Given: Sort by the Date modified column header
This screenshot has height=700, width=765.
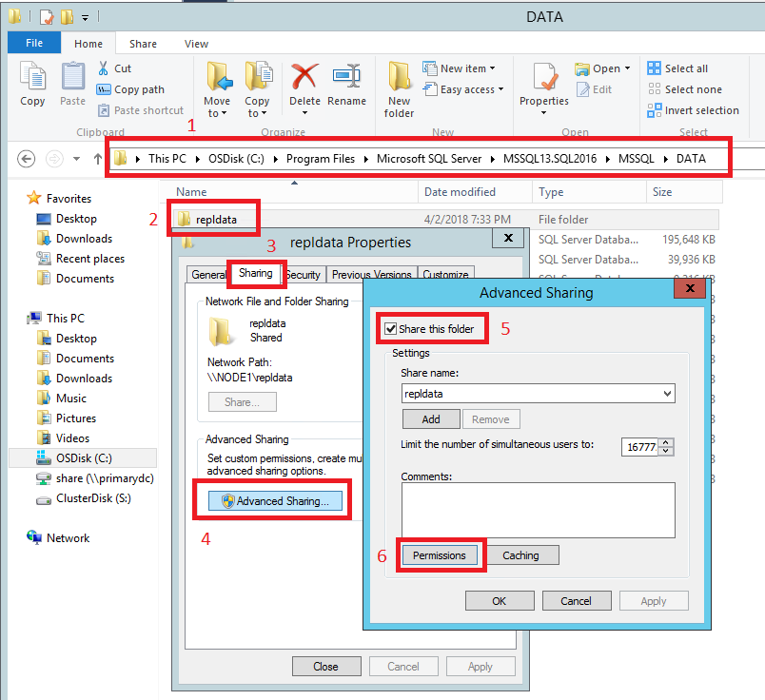Looking at the screenshot, I should click(474, 192).
